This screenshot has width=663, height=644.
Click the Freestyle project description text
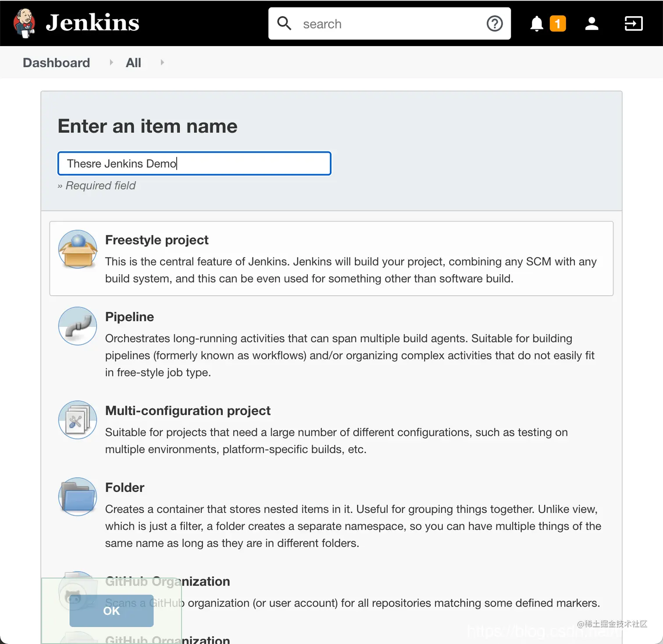[351, 270]
